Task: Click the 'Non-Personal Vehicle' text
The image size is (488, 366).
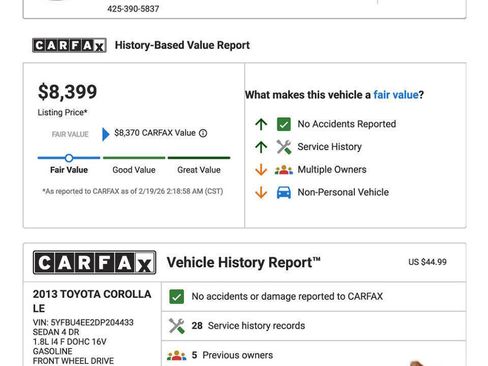Action: pos(343,192)
